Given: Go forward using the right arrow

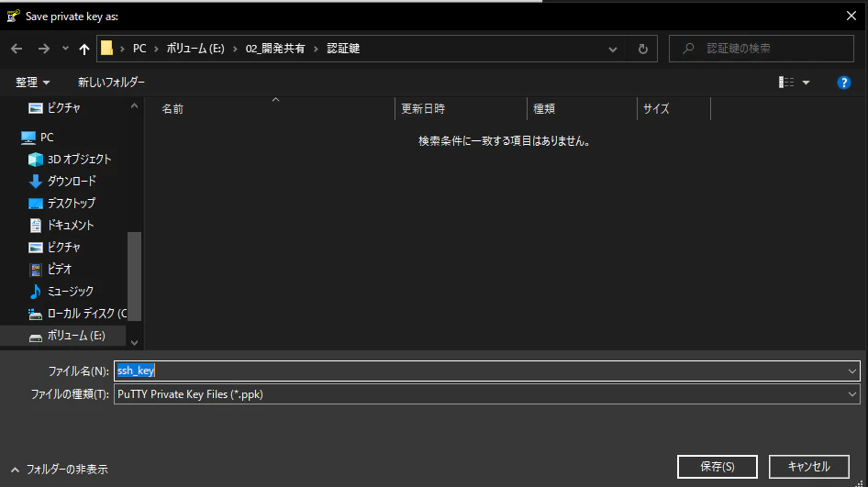Looking at the screenshot, I should tap(44, 49).
